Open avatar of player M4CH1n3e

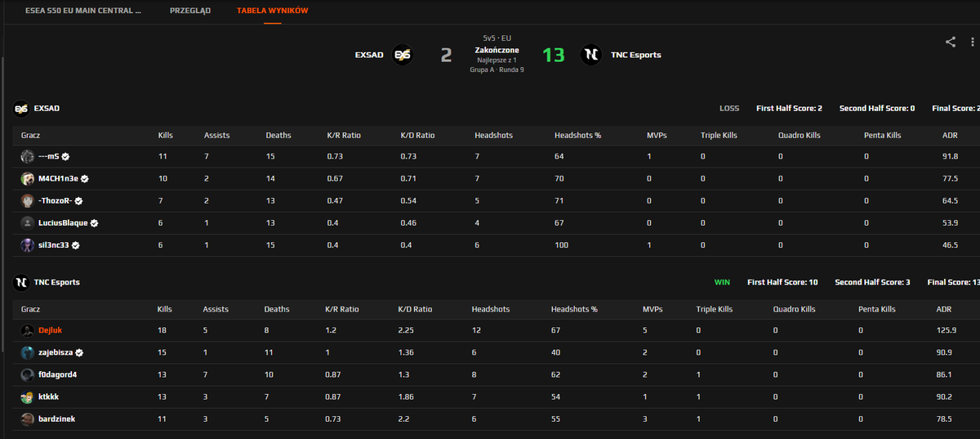tap(29, 178)
